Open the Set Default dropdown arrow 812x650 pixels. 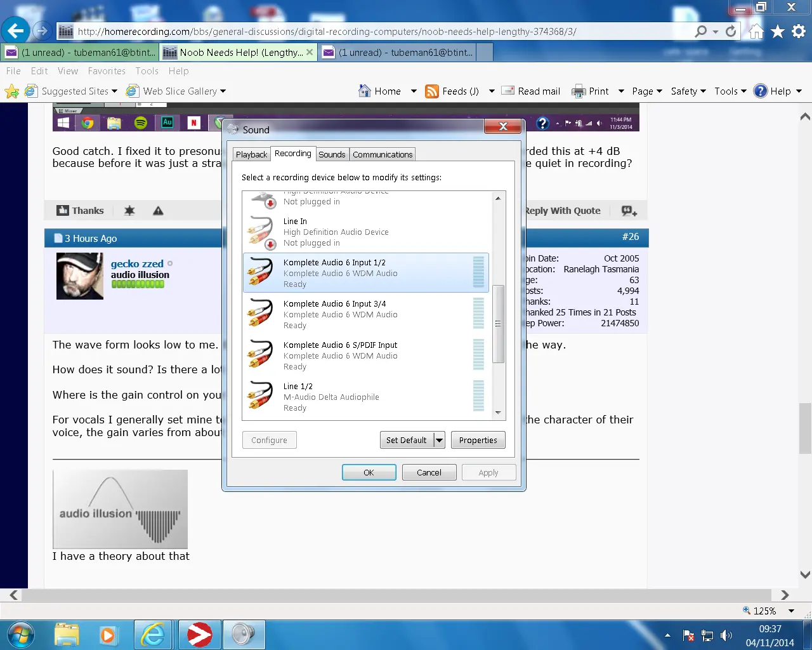pos(439,440)
